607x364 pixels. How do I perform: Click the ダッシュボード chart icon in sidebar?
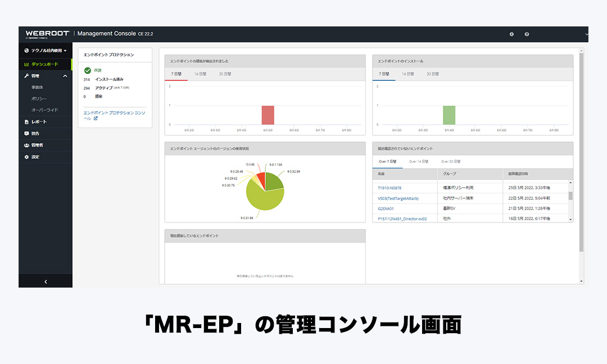[x=26, y=64]
